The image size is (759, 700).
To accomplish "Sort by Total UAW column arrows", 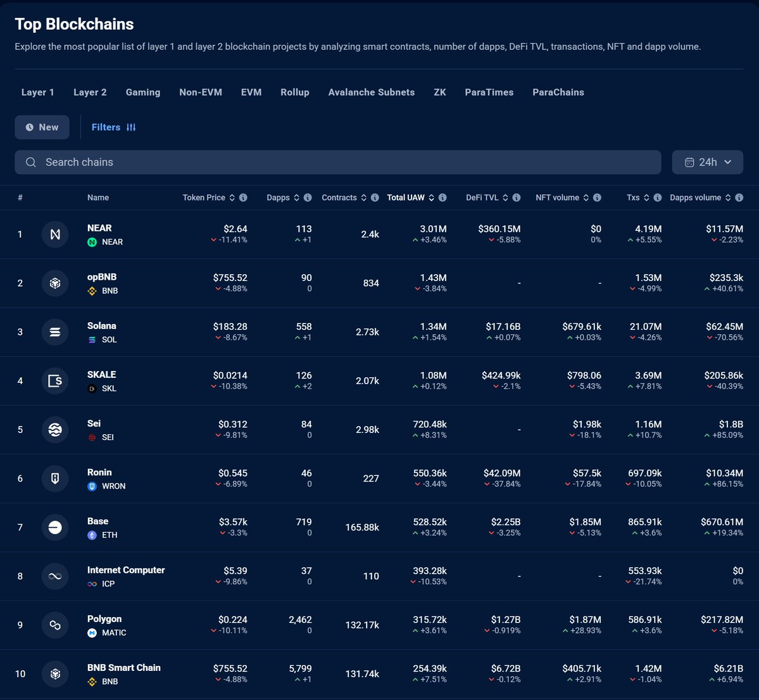I will [x=432, y=197].
